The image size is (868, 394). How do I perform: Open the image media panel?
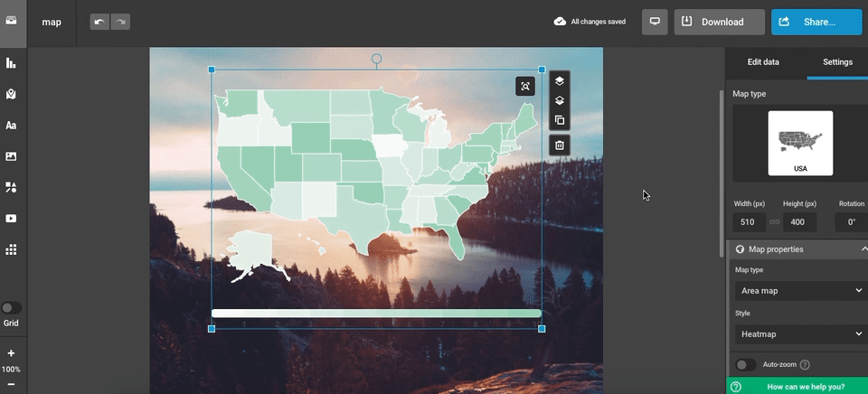pos(12,156)
